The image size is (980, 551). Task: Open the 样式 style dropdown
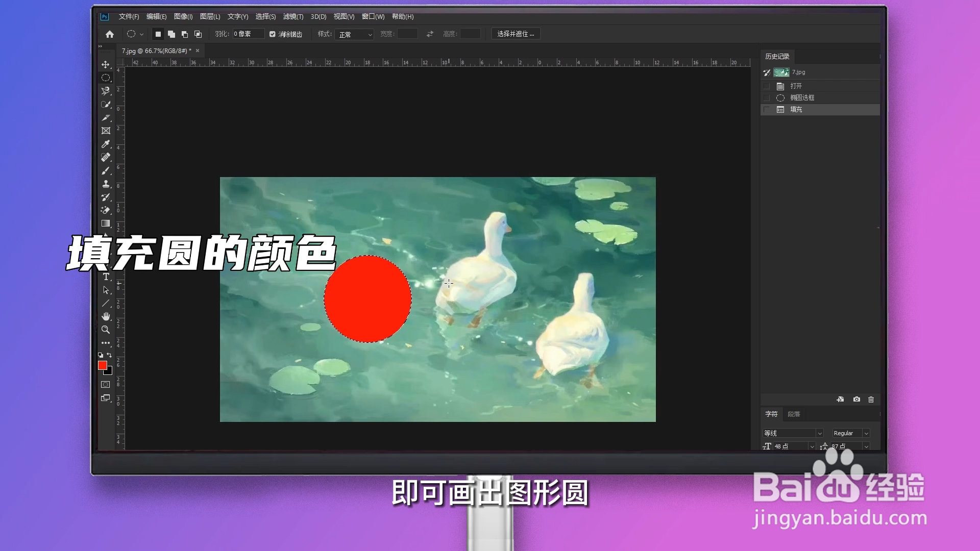[355, 34]
